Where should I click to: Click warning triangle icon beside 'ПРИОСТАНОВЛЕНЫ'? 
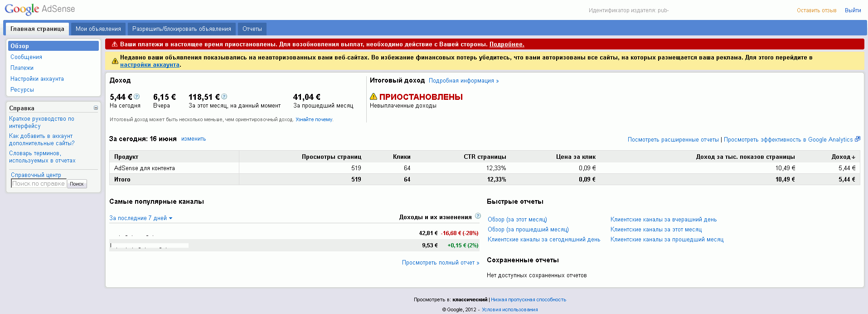[373, 97]
